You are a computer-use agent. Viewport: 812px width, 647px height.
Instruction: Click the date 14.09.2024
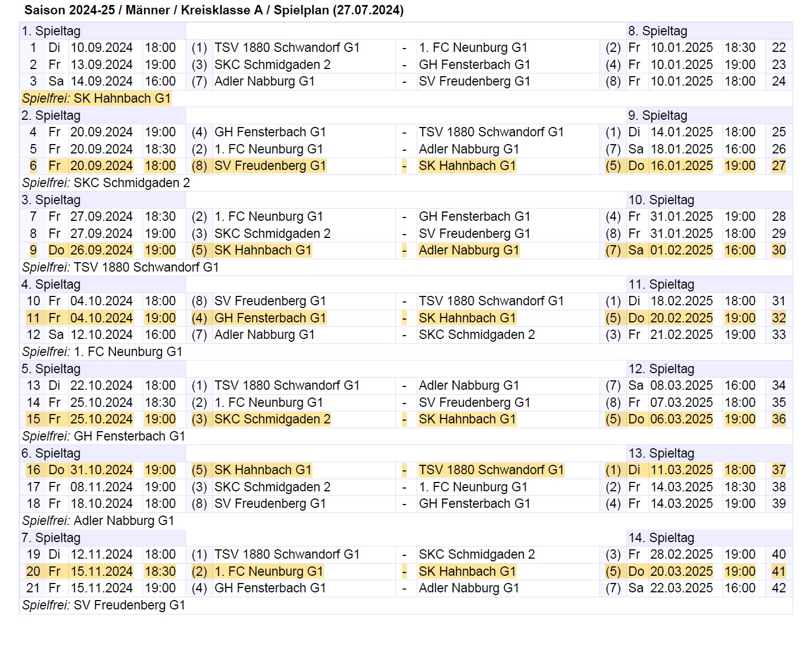(x=102, y=81)
